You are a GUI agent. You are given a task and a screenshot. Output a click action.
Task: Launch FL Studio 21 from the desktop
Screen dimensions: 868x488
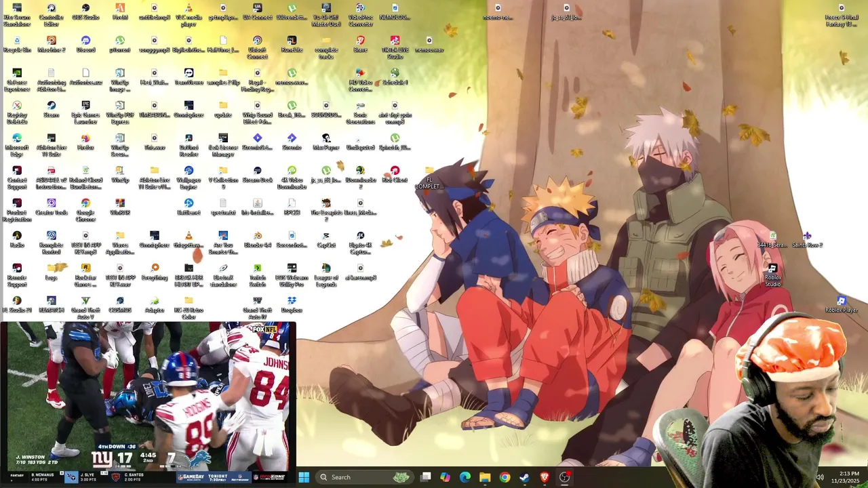(x=17, y=305)
